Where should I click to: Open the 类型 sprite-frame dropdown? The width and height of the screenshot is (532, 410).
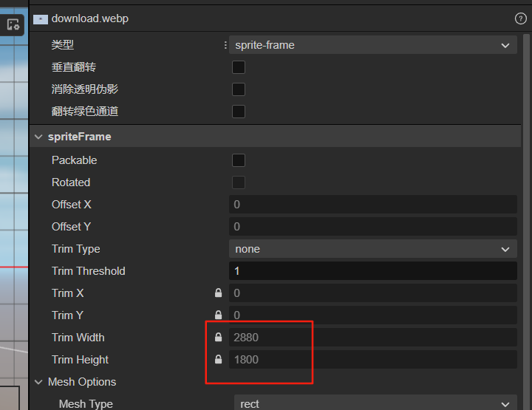tap(373, 45)
